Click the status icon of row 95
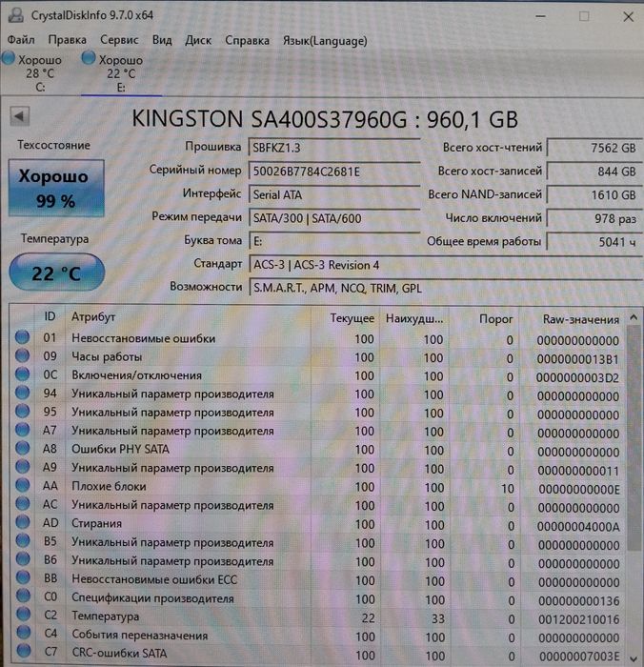The width and height of the screenshot is (644, 667). click(x=22, y=411)
